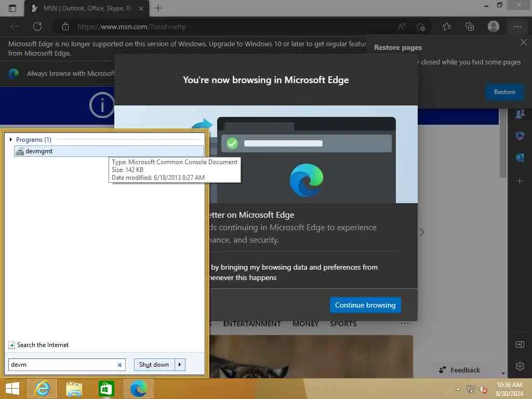Open Edge sidebar Microsoft 365 icon
532x399 pixels.
point(520,136)
